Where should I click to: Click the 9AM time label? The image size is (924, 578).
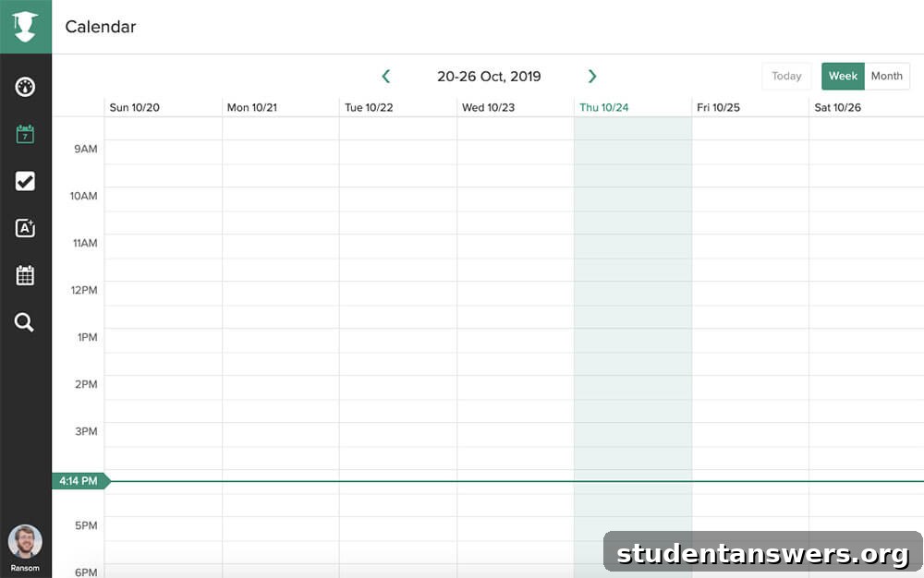tap(85, 149)
